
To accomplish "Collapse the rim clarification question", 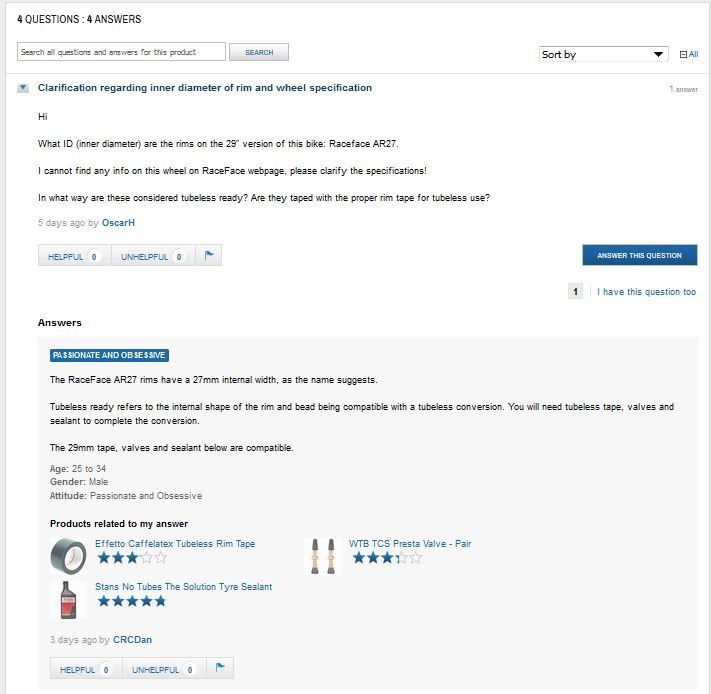I will pos(23,88).
